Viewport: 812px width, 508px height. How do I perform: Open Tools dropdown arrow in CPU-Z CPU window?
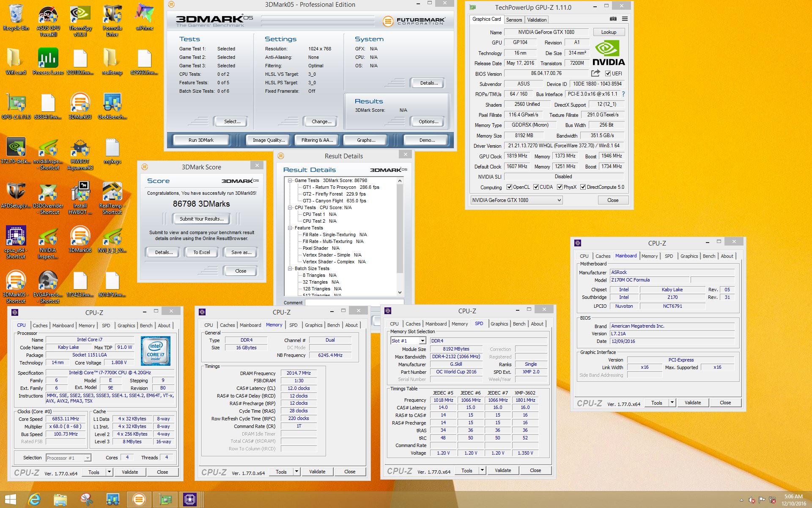(109, 472)
